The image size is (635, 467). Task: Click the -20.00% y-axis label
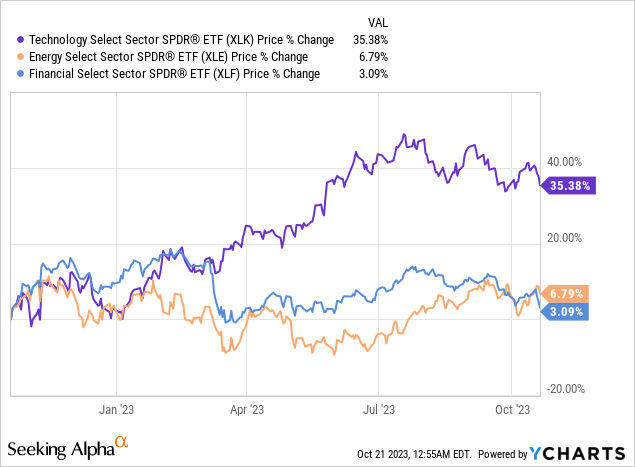pyautogui.click(x=566, y=390)
